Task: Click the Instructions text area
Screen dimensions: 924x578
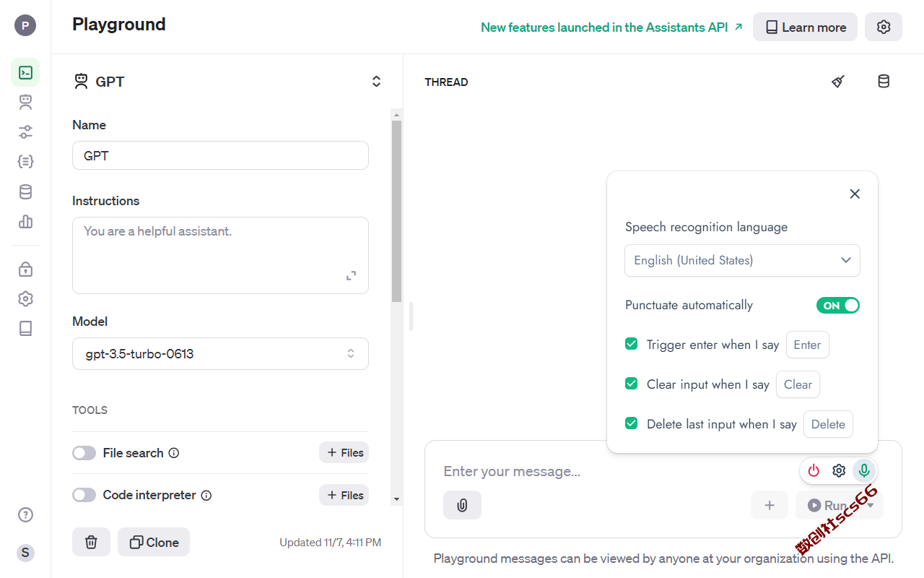Action: tap(220, 255)
